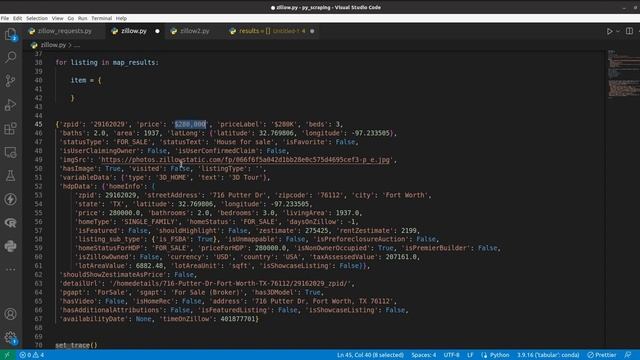This screenshot has width=640, height=360.
Task: Click zillow.py in the breadcrumb
Action: point(53,45)
